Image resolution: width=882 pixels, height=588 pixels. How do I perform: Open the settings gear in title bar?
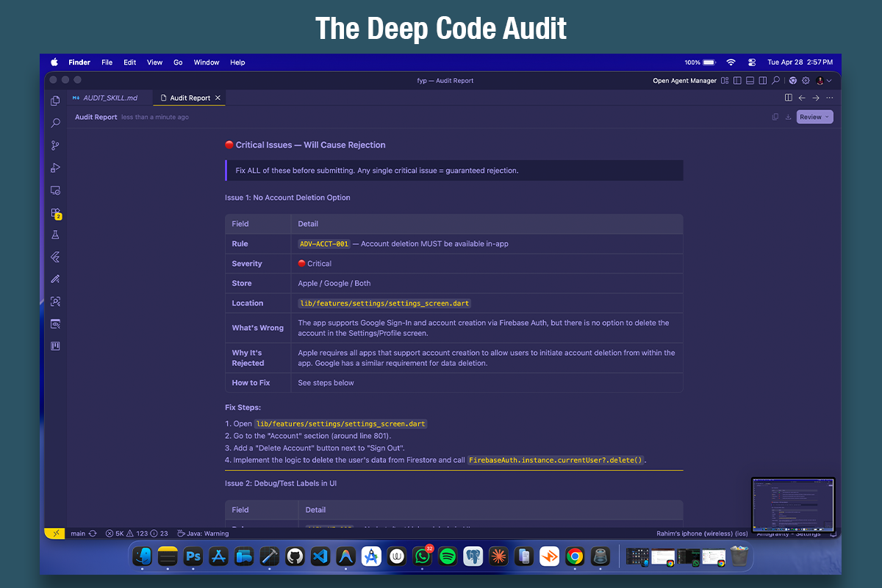pos(806,81)
